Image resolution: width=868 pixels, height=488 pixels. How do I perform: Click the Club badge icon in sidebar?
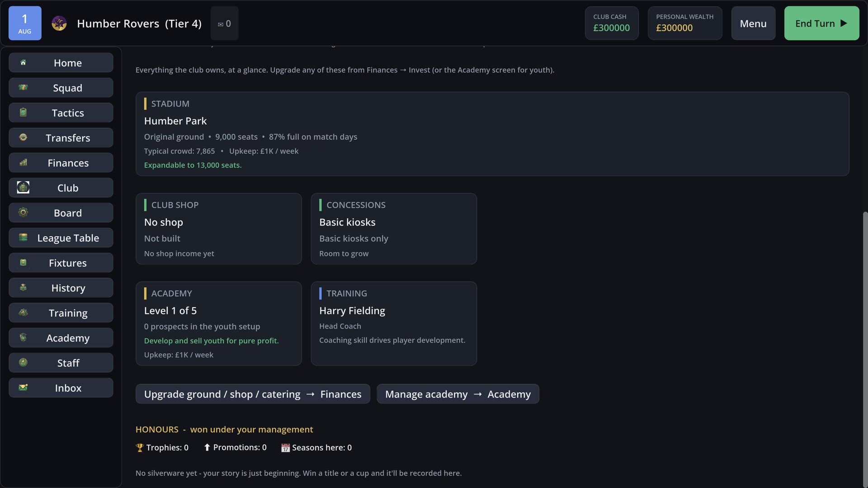click(23, 188)
